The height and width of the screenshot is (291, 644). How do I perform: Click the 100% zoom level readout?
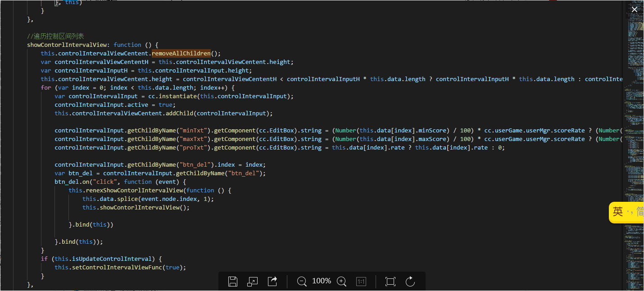[322, 281]
